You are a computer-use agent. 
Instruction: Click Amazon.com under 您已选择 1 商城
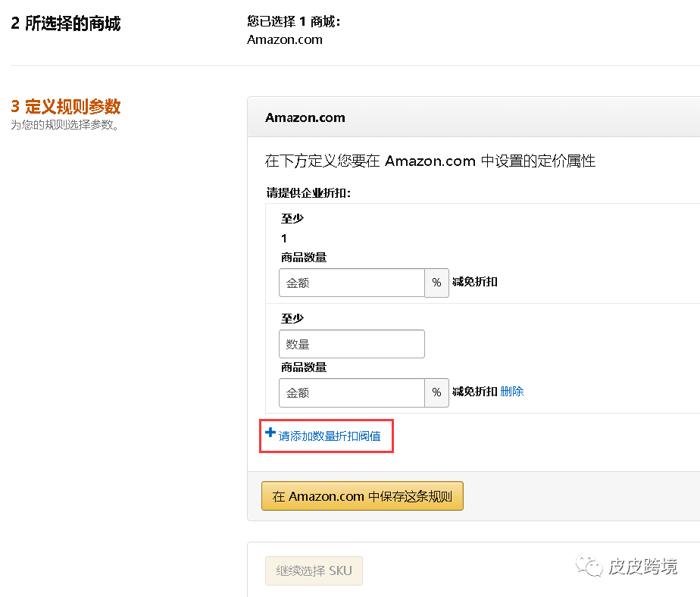pyautogui.click(x=285, y=39)
